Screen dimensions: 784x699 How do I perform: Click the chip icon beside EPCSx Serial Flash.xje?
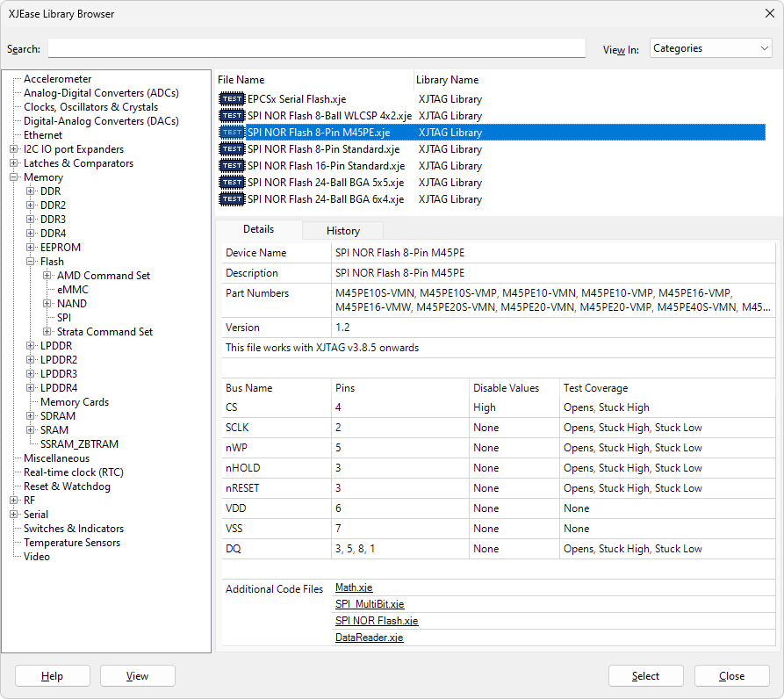[x=232, y=99]
